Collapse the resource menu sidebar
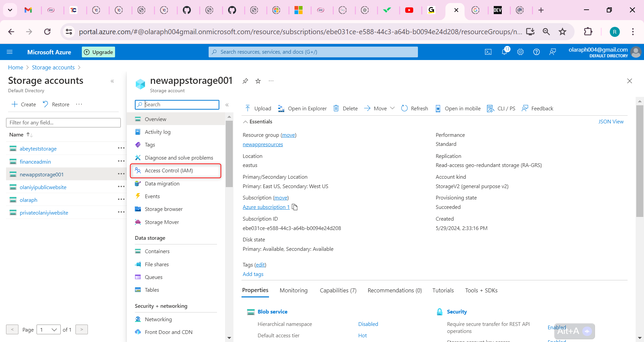This screenshot has width=644, height=342. coord(227,105)
